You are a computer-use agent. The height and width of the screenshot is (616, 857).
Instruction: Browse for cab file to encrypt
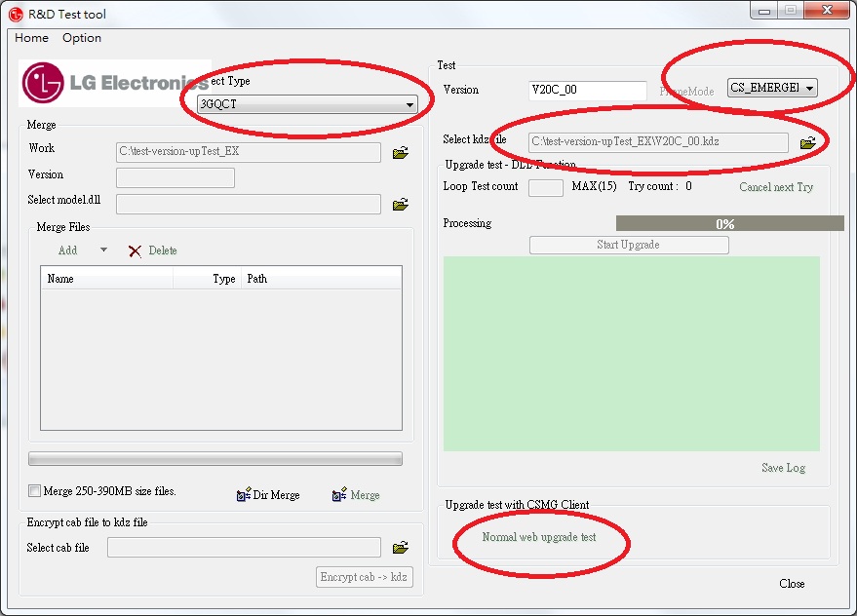coord(400,547)
